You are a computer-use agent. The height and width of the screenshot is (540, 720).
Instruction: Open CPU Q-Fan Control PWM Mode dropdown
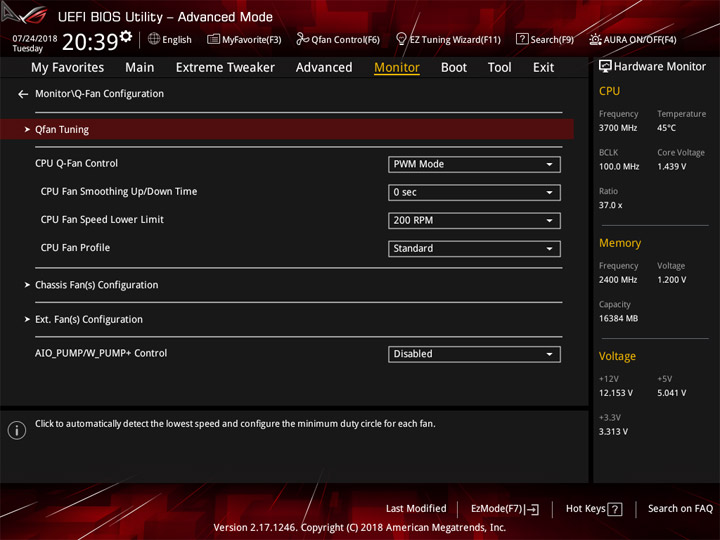[x=474, y=164]
